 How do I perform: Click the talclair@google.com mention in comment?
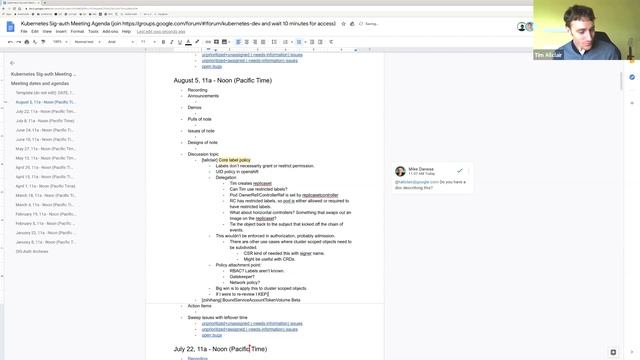click(x=416, y=182)
